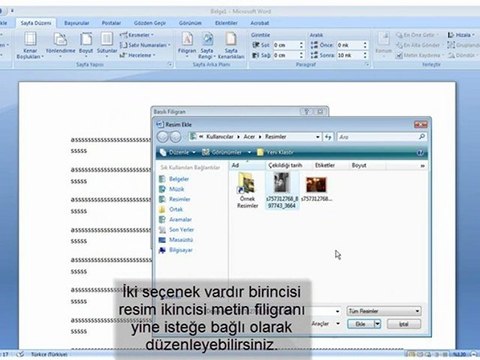
Task: Open Müzik favorite link
Action: click(172, 189)
